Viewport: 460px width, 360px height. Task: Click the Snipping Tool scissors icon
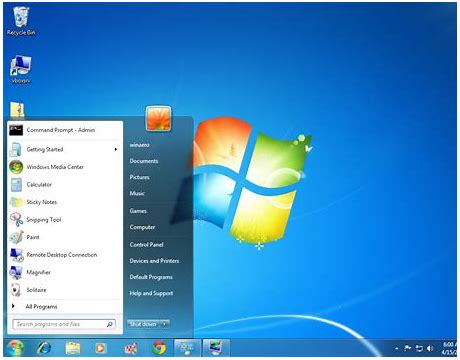coord(16,220)
